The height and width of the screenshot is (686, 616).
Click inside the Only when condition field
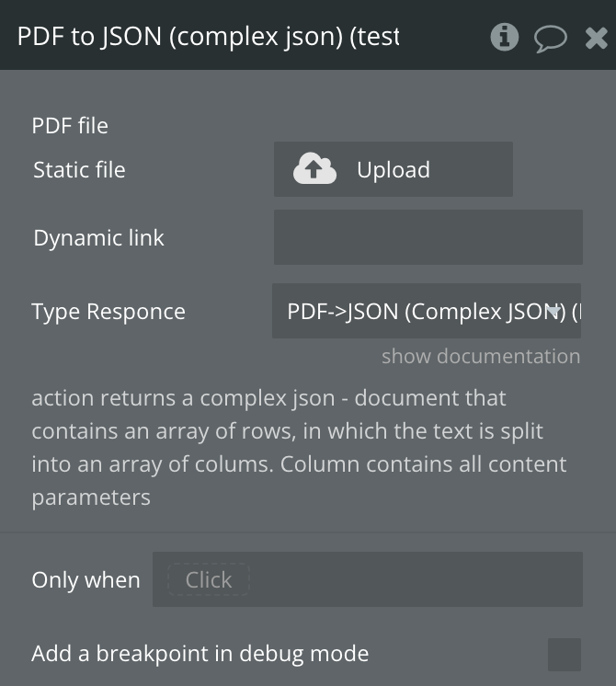pos(414,579)
